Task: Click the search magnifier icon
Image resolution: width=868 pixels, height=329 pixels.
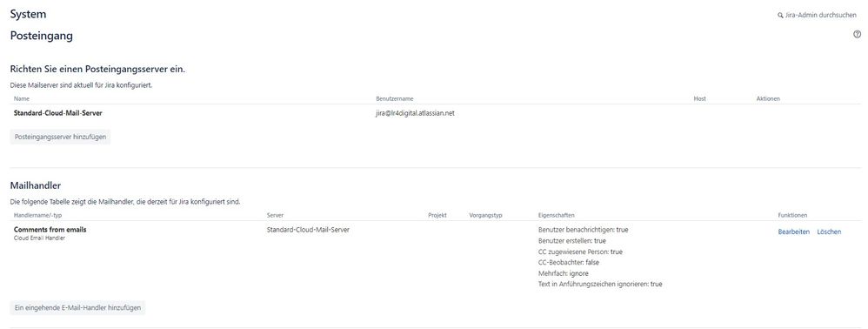Action: [x=780, y=16]
